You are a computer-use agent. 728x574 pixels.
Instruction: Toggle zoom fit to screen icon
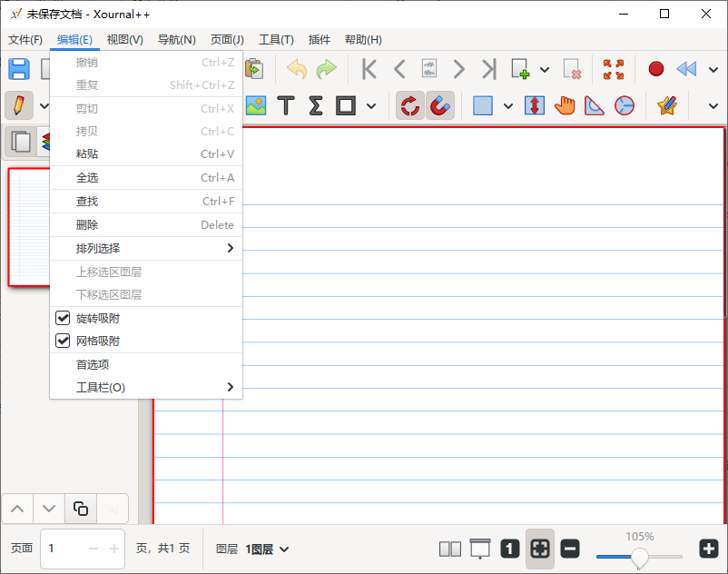click(x=540, y=549)
